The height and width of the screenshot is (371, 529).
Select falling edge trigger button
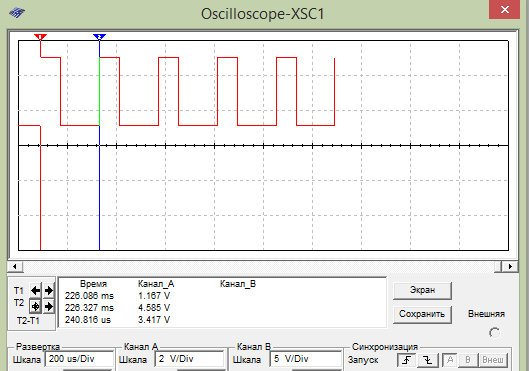pos(428,360)
